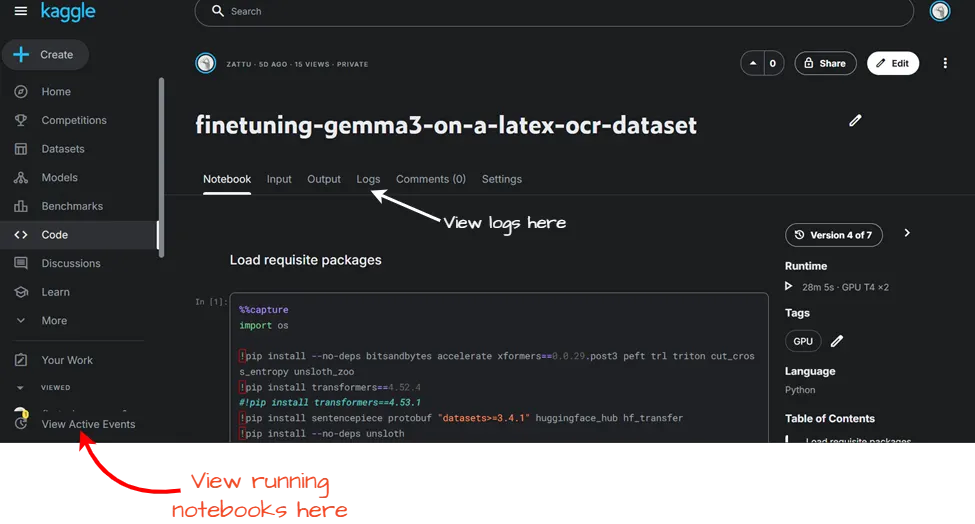Screen dimensions: 975x524
Task: Upvote the notebook with the arrow
Action: [752, 63]
